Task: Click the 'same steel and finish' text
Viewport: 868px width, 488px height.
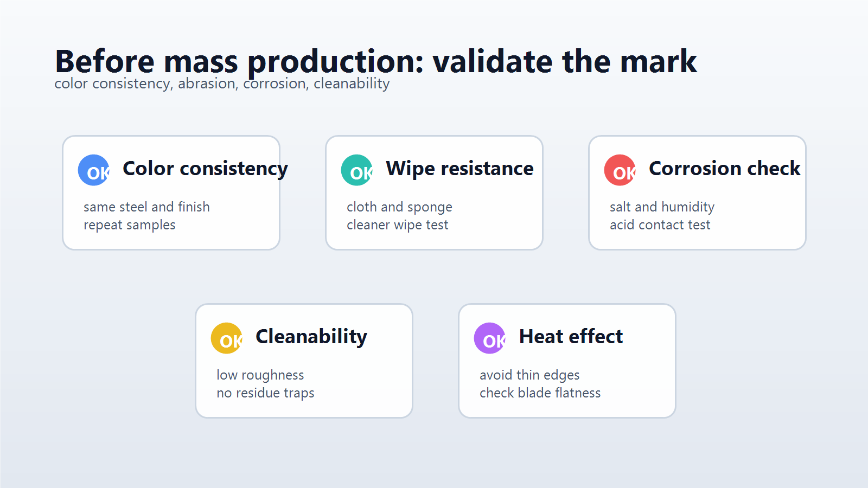Action: (x=146, y=207)
